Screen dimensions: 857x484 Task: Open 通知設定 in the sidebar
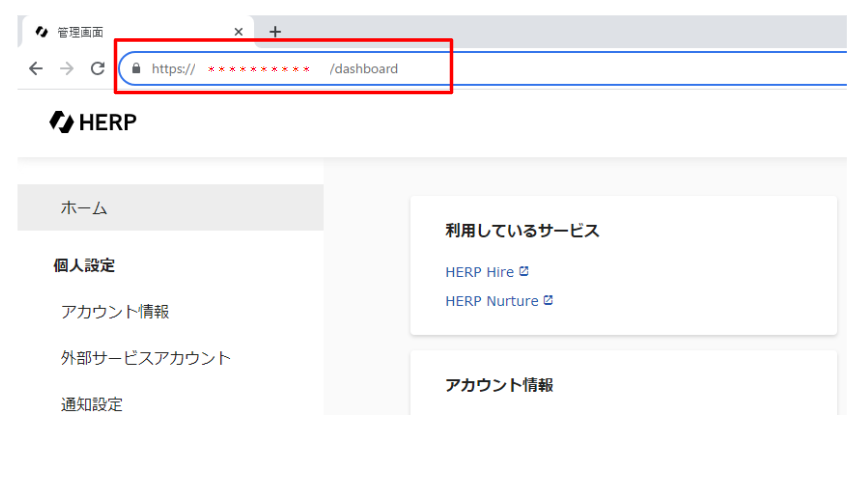coord(91,404)
